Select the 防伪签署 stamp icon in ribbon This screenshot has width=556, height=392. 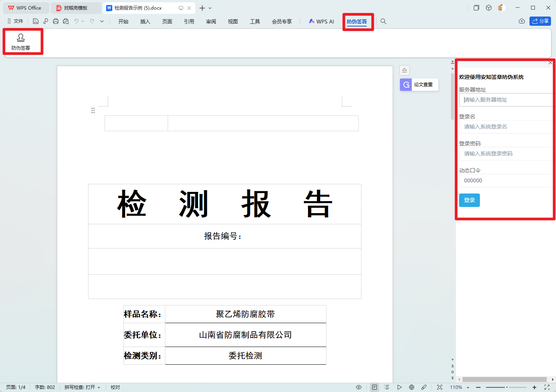click(x=21, y=41)
